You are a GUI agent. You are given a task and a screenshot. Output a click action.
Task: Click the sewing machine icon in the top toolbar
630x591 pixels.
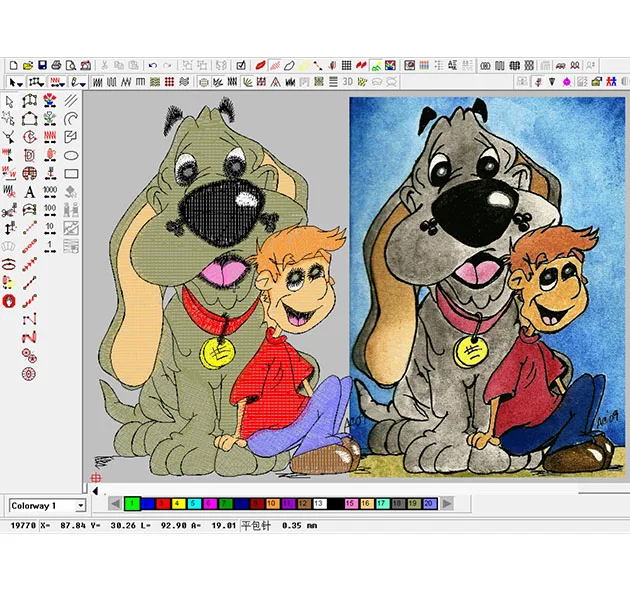(x=85, y=65)
